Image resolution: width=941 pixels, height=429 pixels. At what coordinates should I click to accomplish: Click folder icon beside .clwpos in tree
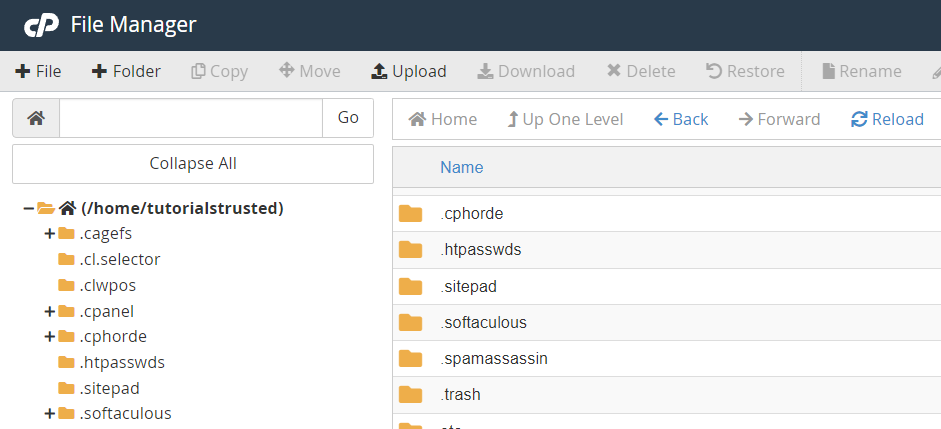pyautogui.click(x=66, y=285)
